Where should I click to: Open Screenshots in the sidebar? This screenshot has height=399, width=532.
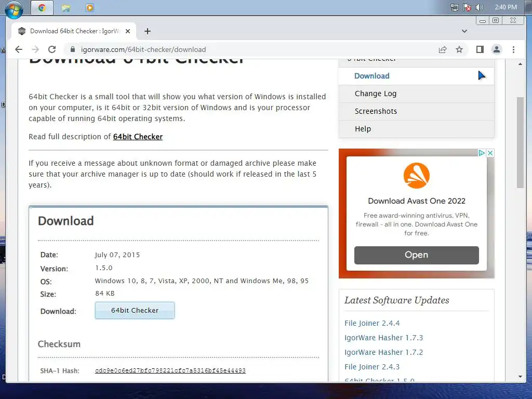pos(416,111)
